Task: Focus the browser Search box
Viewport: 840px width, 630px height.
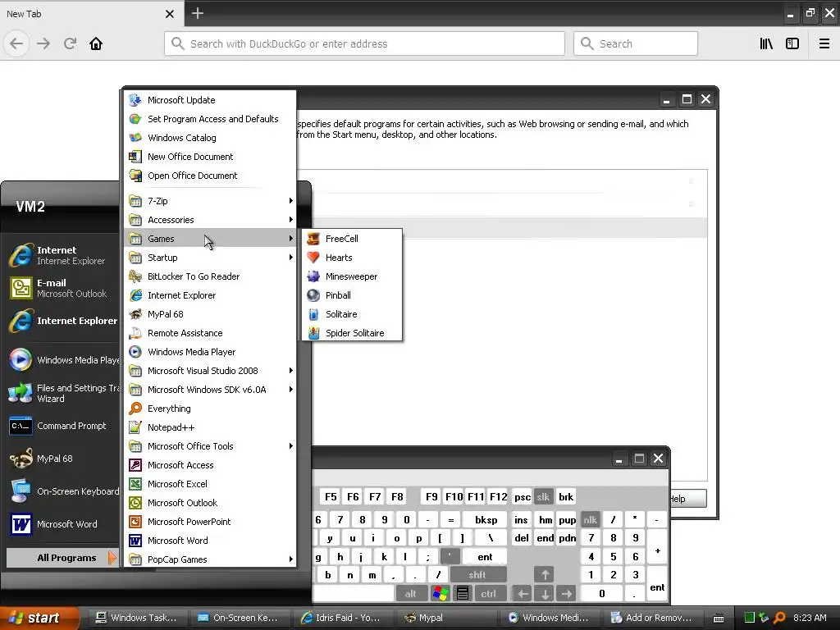Action: coord(636,43)
